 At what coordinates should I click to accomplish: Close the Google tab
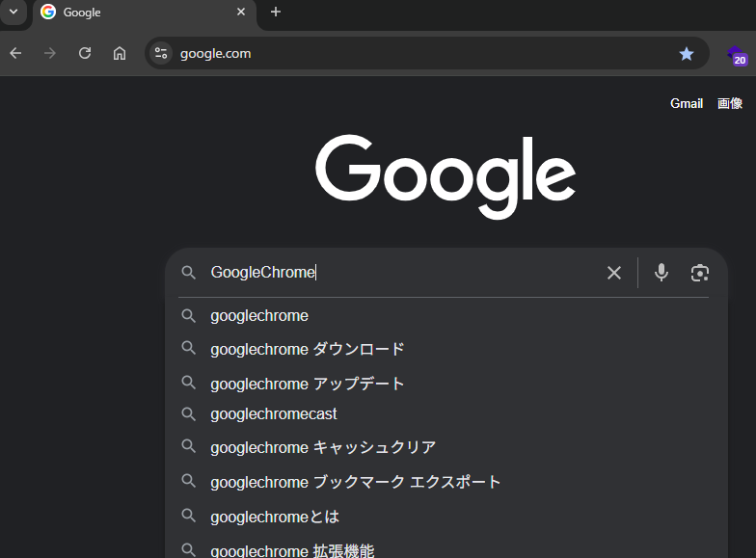(x=241, y=12)
